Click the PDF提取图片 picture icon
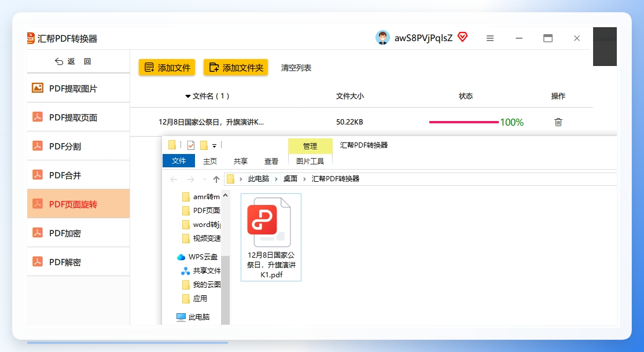 (x=38, y=88)
